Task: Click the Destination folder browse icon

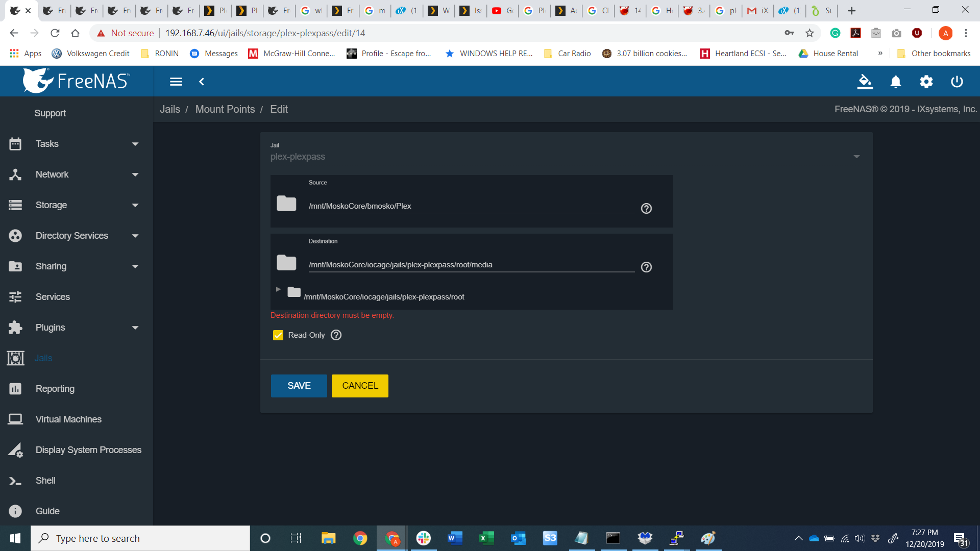Action: click(286, 263)
